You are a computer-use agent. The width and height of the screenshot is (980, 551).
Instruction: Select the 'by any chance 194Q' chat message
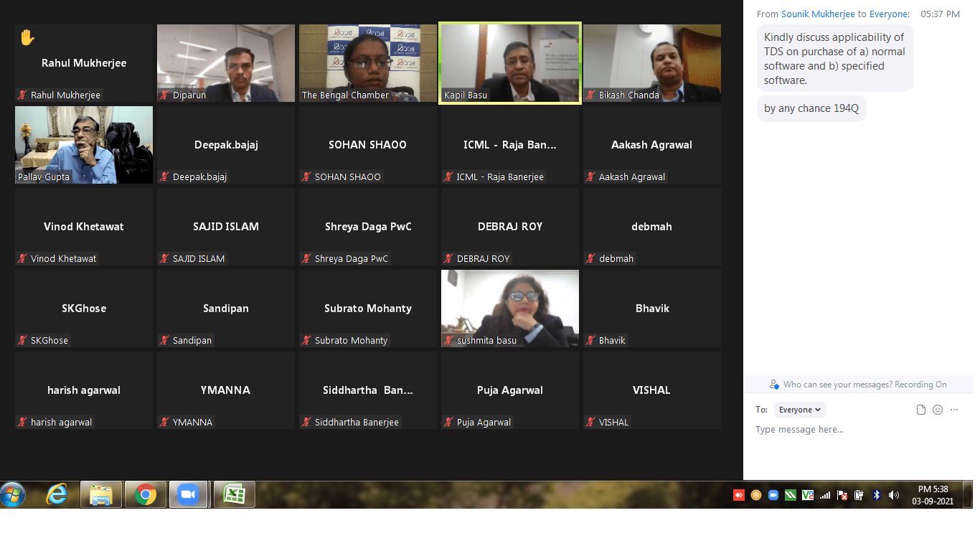pyautogui.click(x=811, y=108)
